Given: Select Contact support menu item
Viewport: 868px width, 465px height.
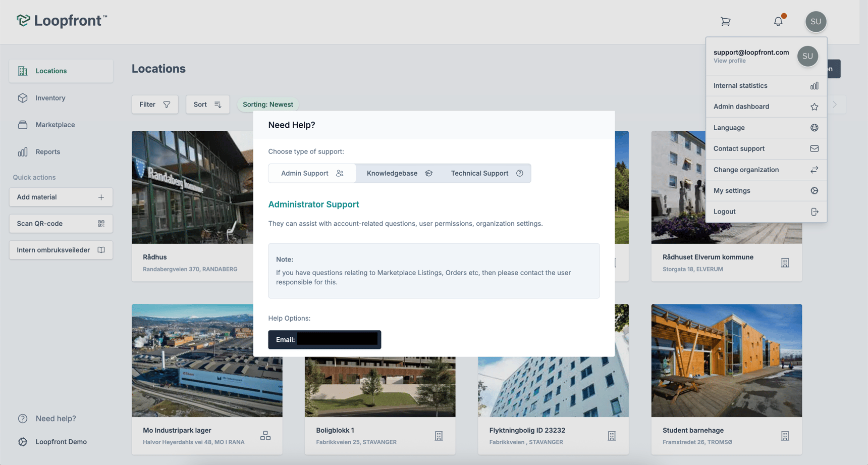Looking at the screenshot, I should 766,148.
